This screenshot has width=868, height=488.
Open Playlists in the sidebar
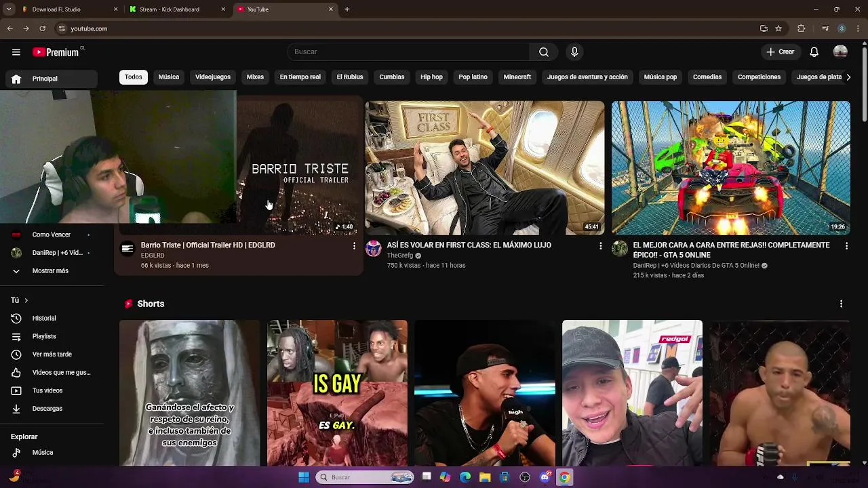click(52, 336)
